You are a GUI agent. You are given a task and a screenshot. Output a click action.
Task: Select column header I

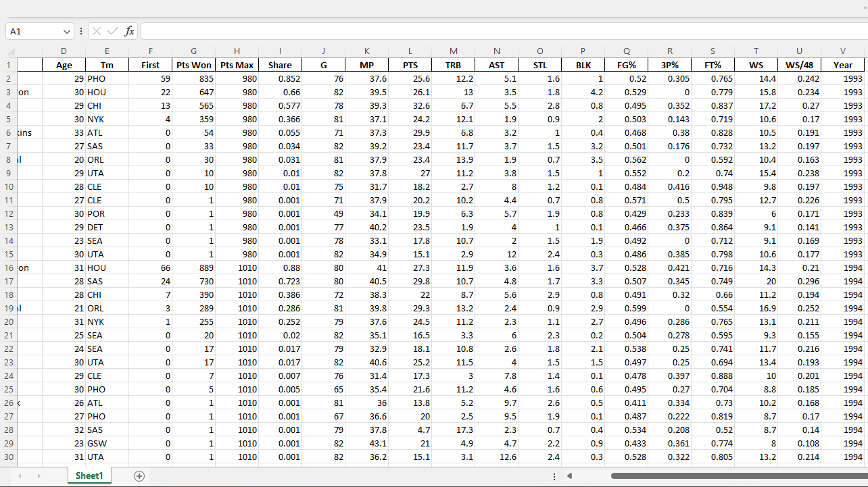[x=280, y=51]
